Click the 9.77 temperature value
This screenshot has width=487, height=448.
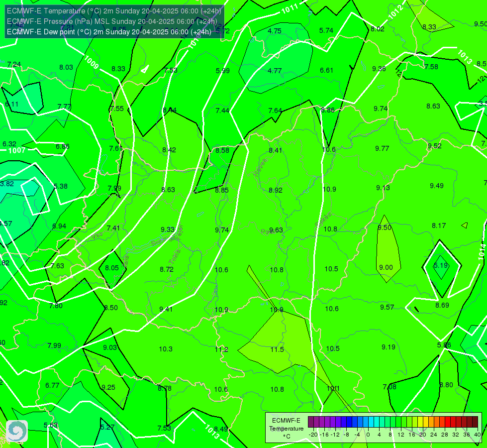pyautogui.click(x=382, y=149)
